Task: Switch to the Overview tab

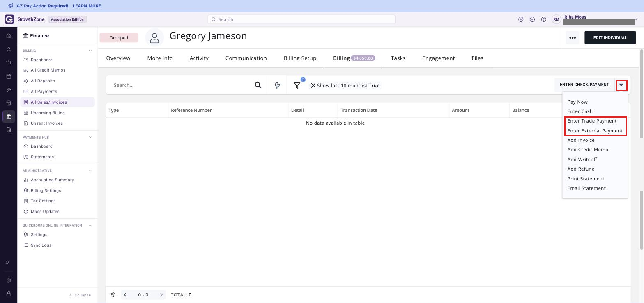Action: coord(118,58)
